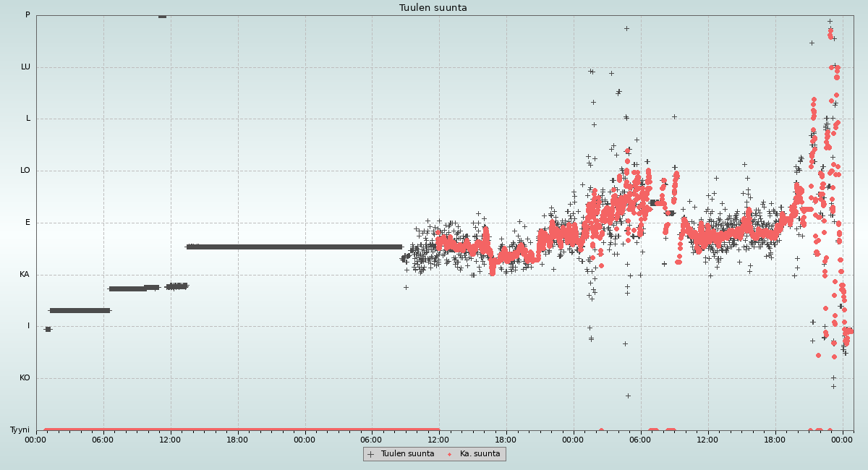This screenshot has height=470, width=868.
Task: Click the plus marker icon in the legend
Action: [x=371, y=454]
